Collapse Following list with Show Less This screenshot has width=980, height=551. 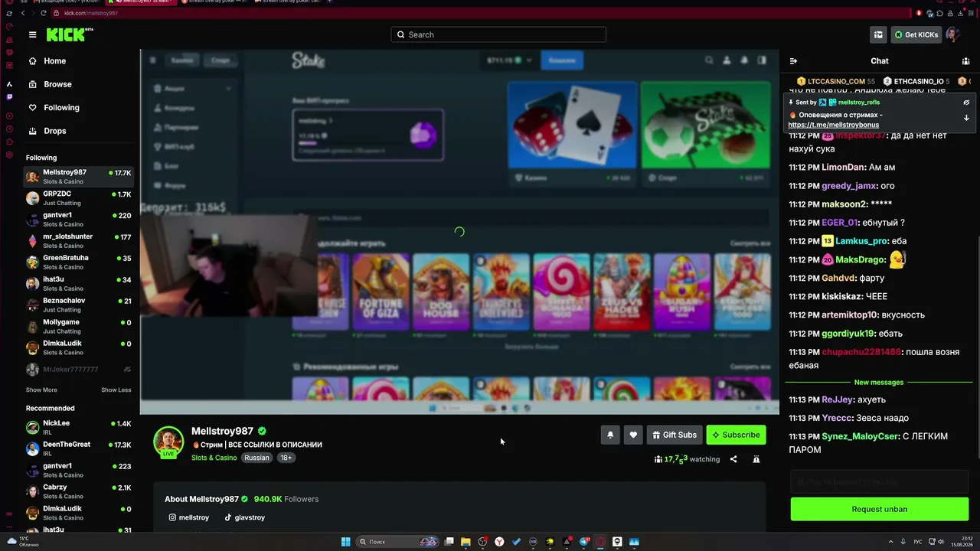tap(116, 390)
